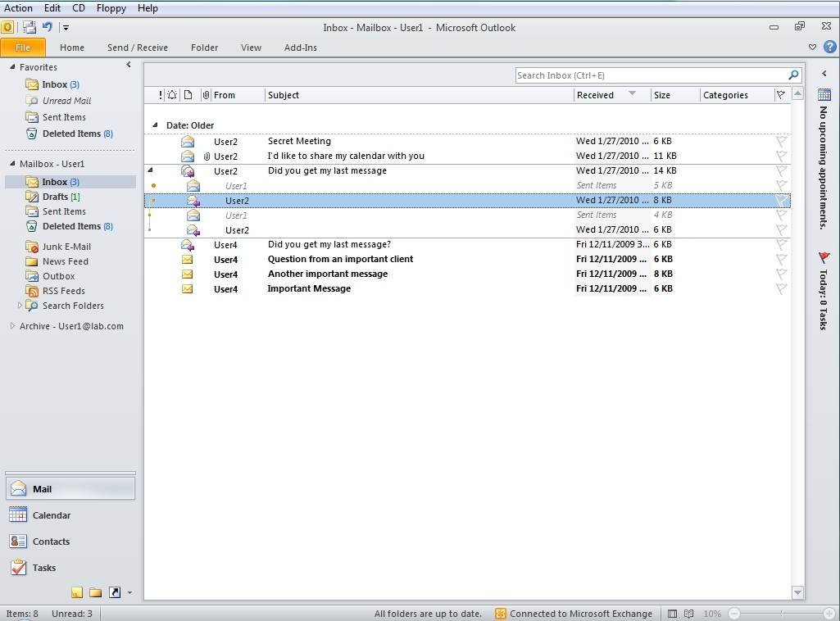
Task: Sort by Reminder bell column icon
Action: click(172, 95)
